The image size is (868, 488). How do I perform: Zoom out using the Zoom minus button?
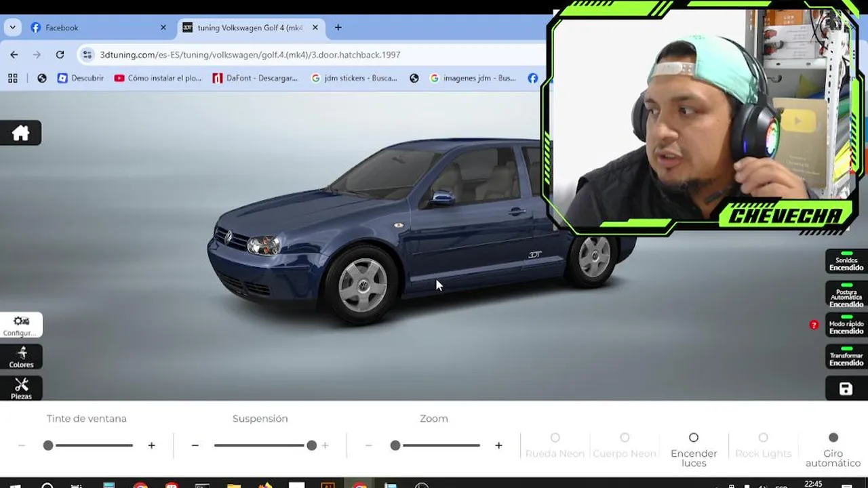pyautogui.click(x=369, y=445)
